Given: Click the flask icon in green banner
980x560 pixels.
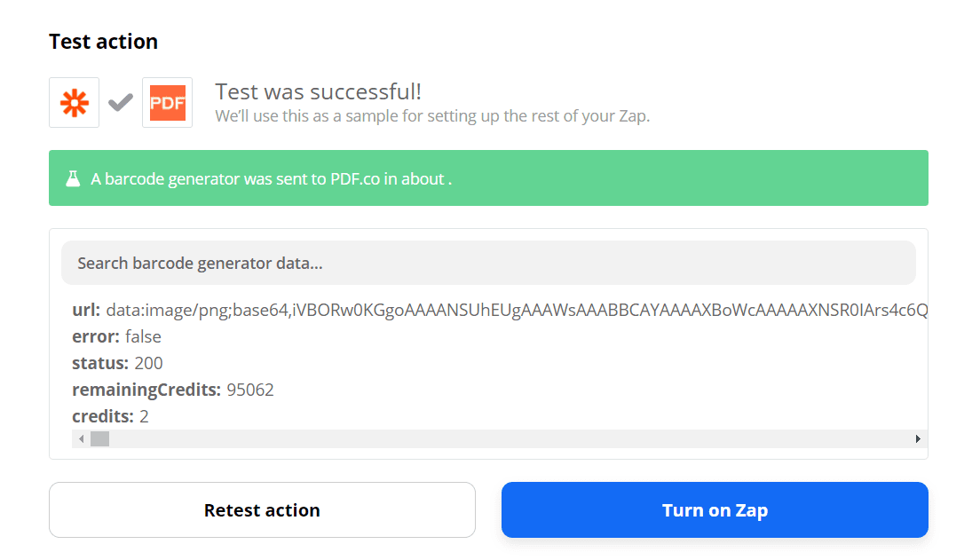Looking at the screenshot, I should pyautogui.click(x=73, y=178).
